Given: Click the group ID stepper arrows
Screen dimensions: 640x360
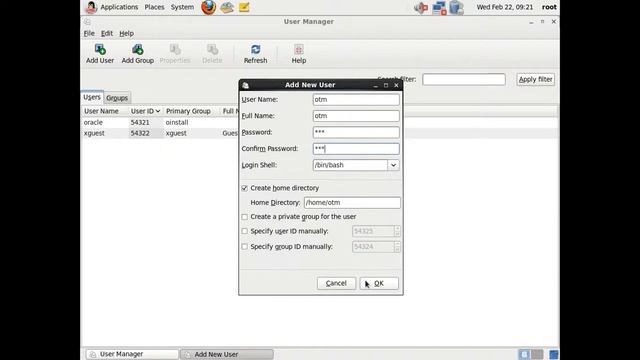Looking at the screenshot, I should (397, 247).
